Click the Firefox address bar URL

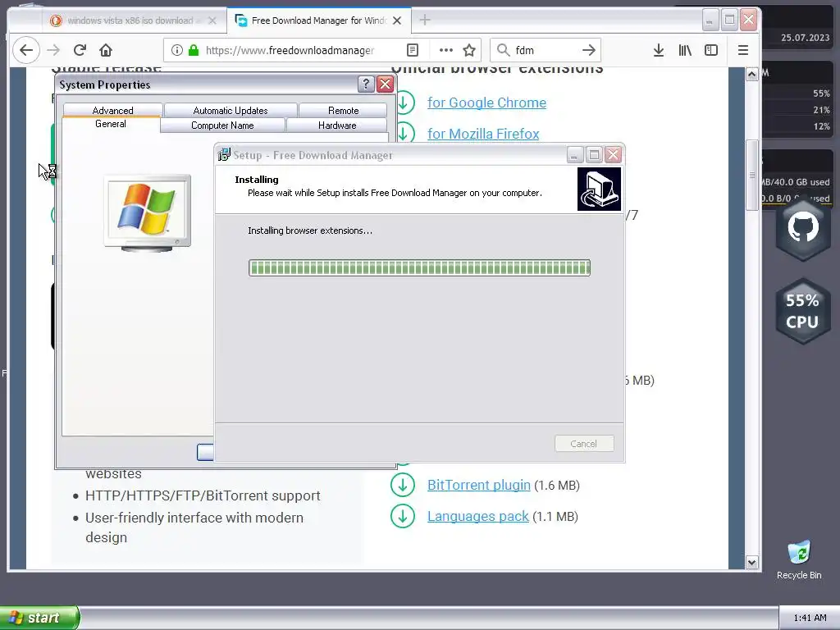coord(290,50)
